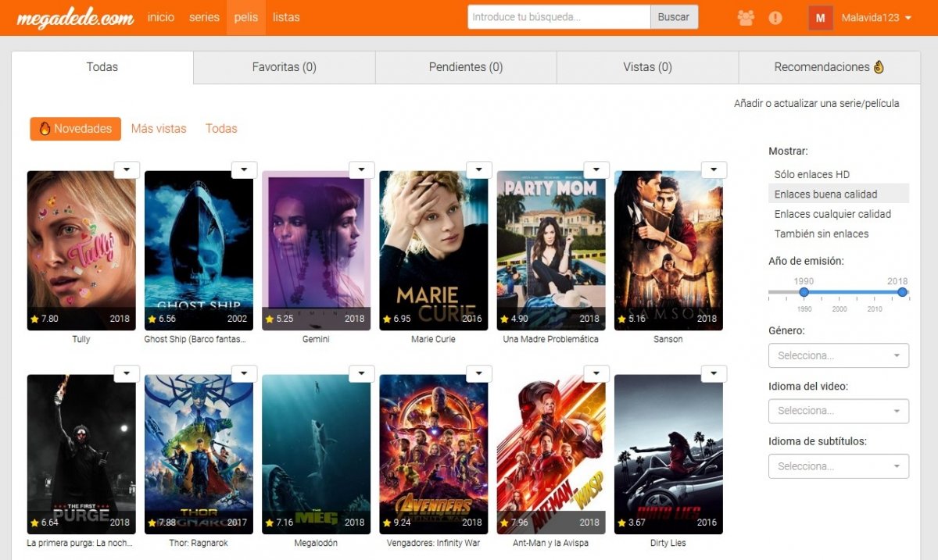Select Sólo enlaces HD option

(839, 174)
